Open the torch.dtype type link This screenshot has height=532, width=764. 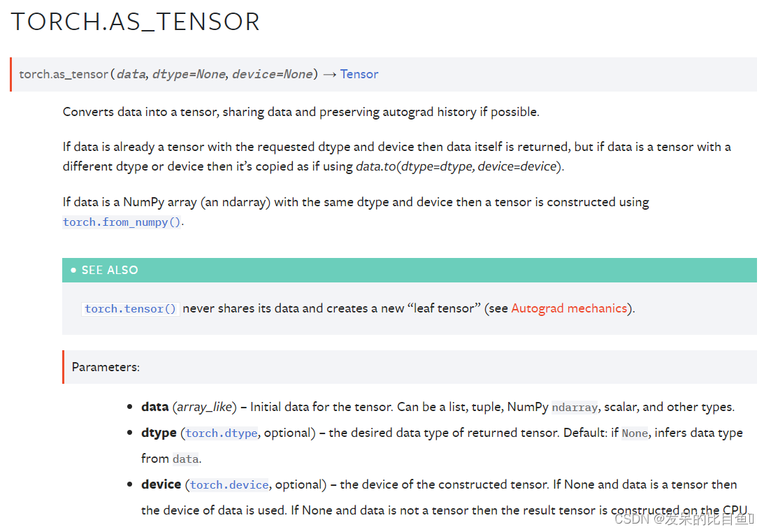point(221,433)
